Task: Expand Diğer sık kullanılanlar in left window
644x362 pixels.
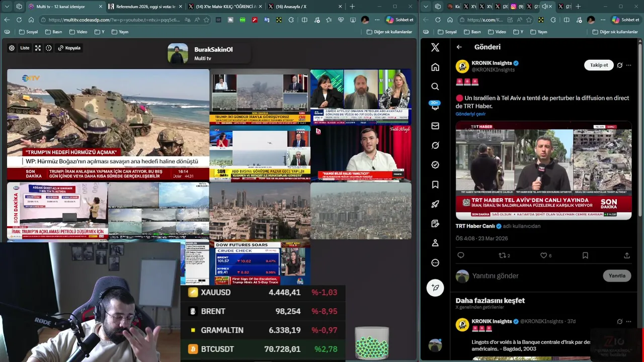Action: click(389, 32)
